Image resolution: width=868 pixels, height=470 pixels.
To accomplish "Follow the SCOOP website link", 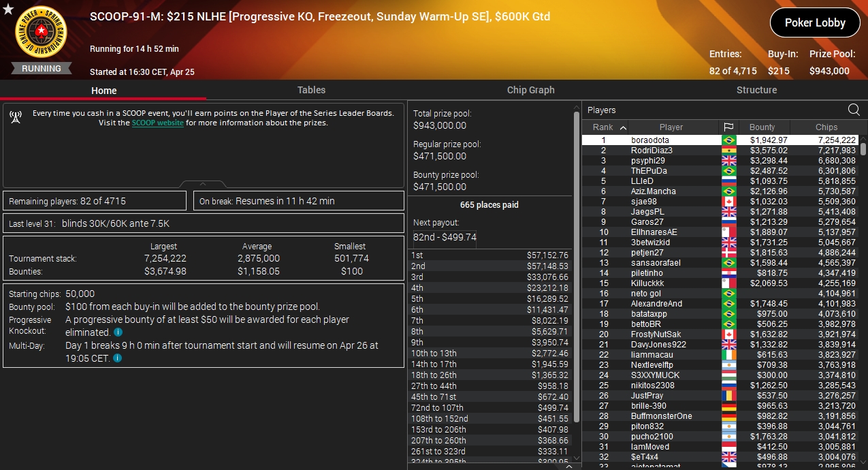I will coord(158,123).
